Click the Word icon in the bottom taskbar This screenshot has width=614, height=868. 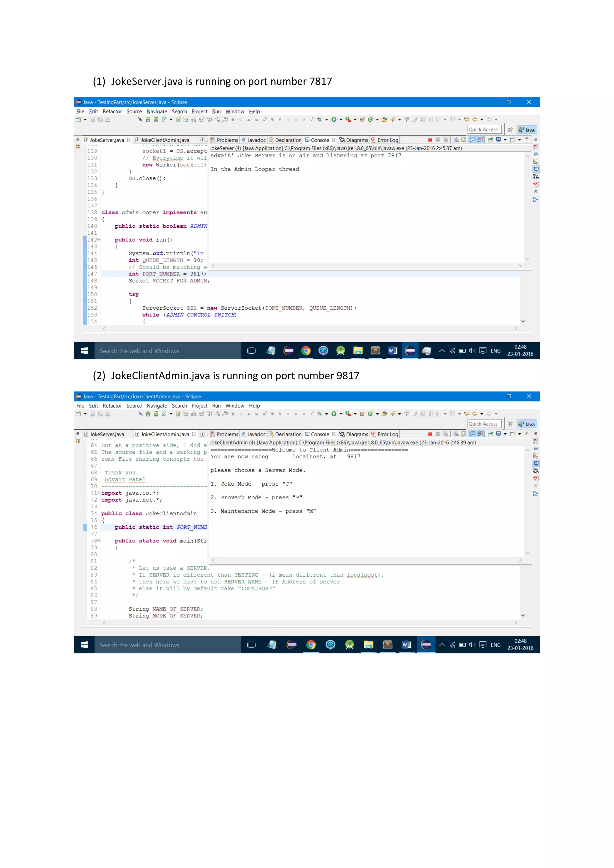point(407,645)
